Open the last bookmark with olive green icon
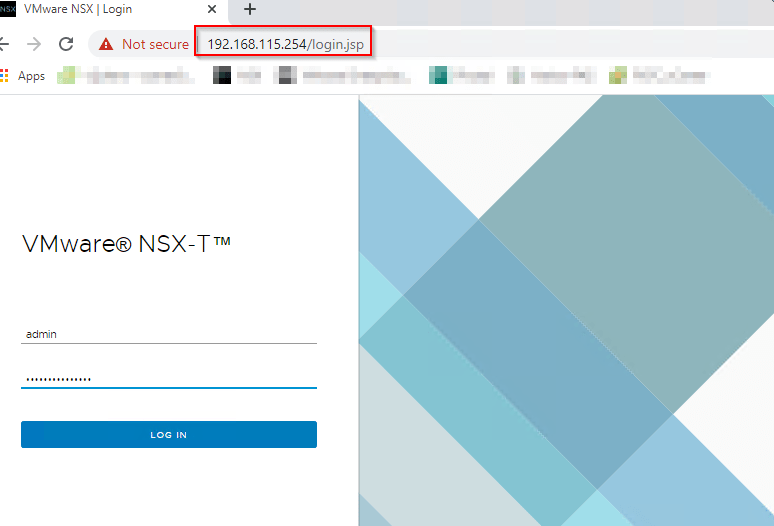 (659, 75)
